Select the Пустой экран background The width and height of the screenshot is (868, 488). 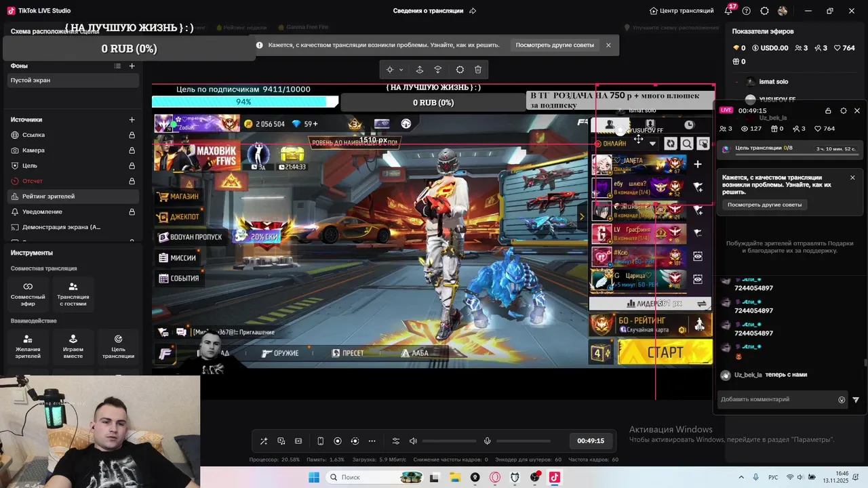coord(73,80)
